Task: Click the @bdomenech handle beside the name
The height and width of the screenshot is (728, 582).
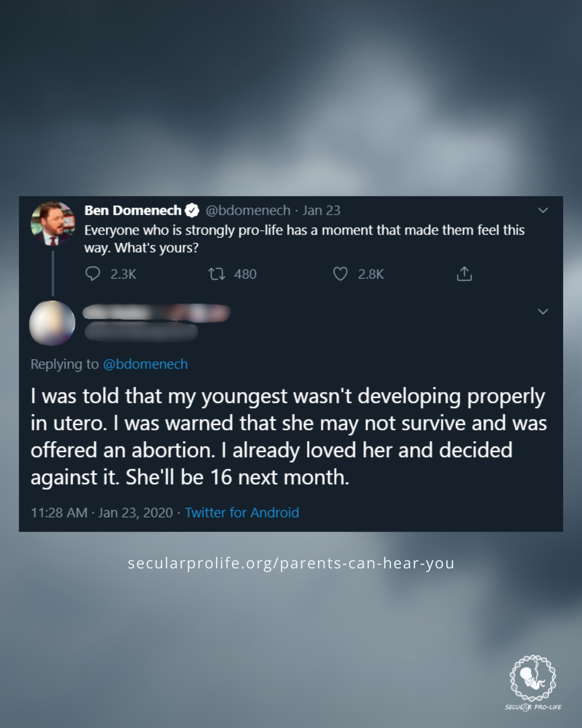Action: pos(248,210)
